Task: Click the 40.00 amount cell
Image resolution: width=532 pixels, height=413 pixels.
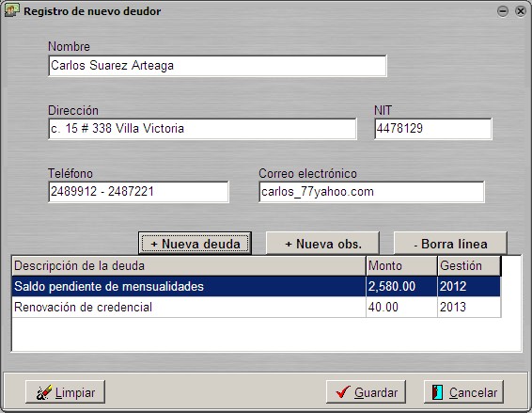Action: point(401,307)
